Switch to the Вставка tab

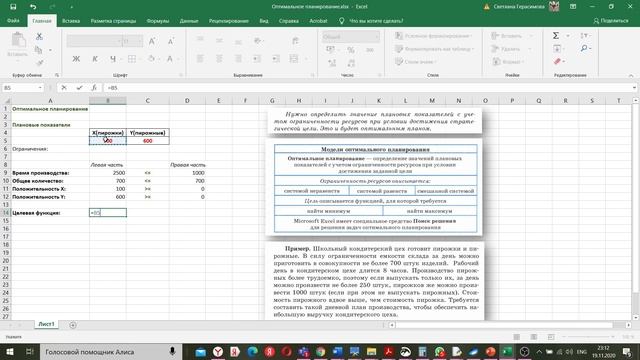(71, 21)
